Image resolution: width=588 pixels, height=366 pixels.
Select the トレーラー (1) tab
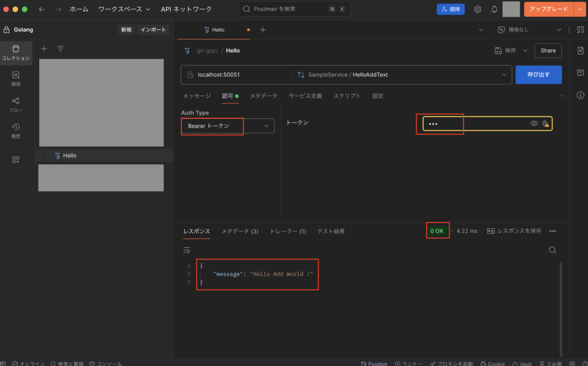click(288, 231)
